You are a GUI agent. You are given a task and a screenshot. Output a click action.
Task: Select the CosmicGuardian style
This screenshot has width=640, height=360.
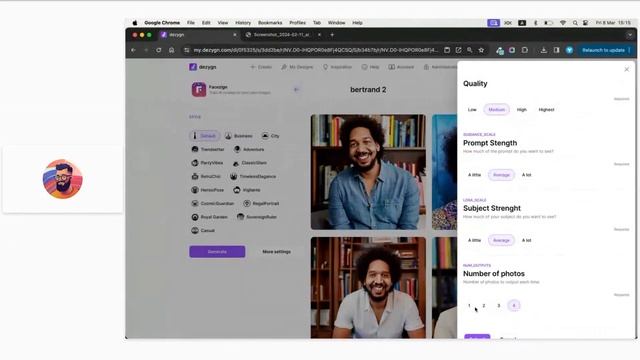point(213,203)
